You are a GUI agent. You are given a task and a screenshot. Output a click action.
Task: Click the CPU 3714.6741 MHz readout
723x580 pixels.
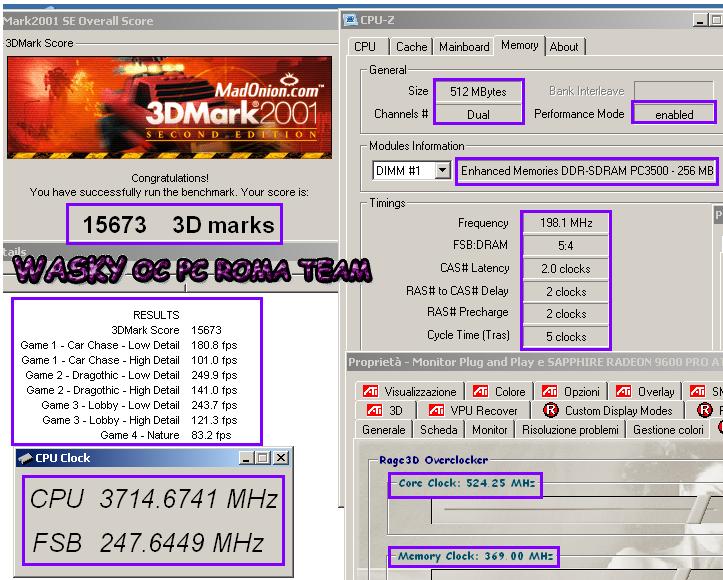(154, 498)
